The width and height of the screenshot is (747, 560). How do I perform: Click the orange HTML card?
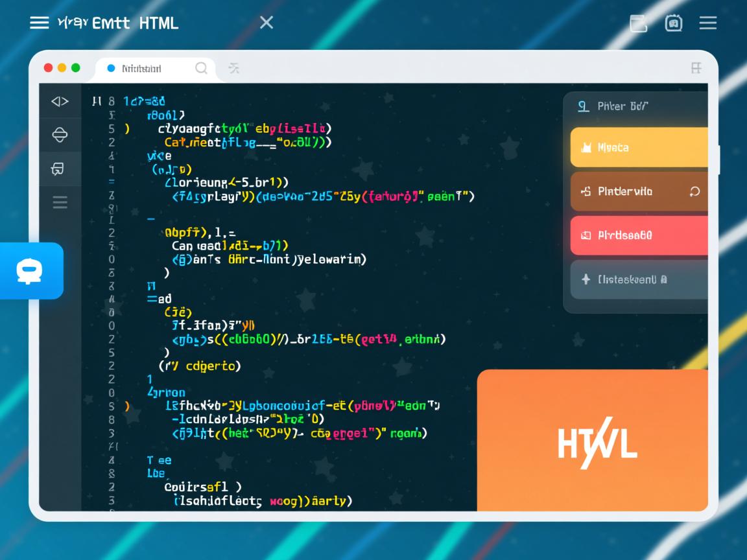[592, 441]
